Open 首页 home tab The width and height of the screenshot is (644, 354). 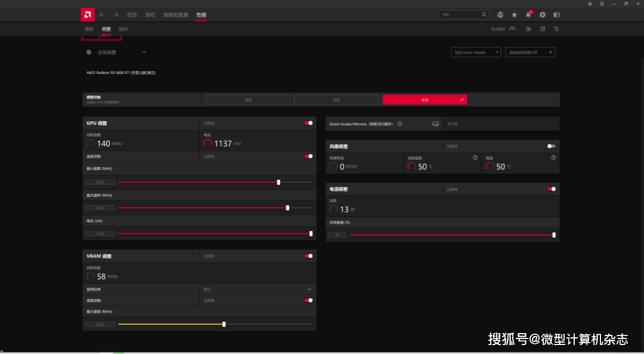[132, 15]
